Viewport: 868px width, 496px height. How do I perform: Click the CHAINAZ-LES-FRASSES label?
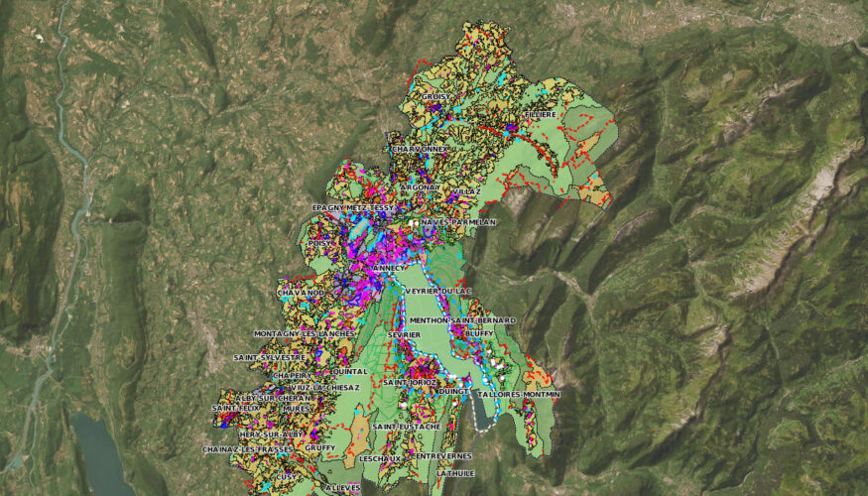247,449
